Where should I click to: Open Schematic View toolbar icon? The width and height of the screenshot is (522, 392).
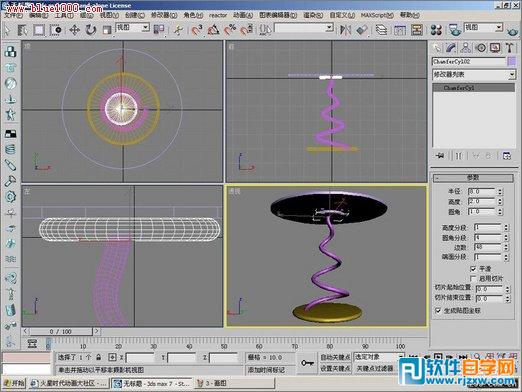pos(417,30)
